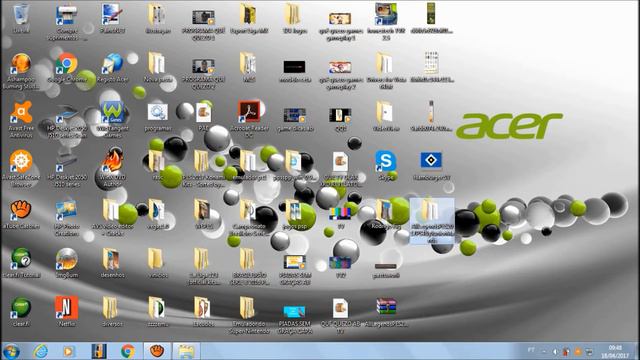Open the 'Estudos' folder
The height and width of the screenshot is (360, 640).
203,308
